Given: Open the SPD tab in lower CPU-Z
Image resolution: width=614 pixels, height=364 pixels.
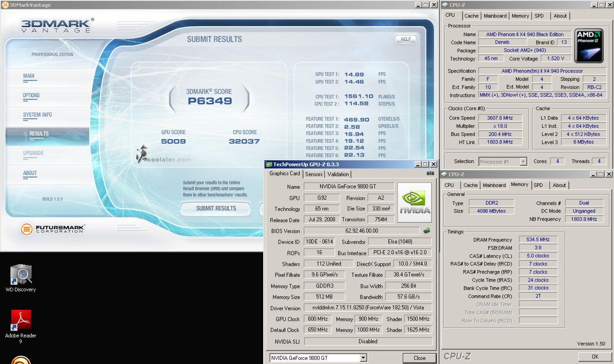Looking at the screenshot, I should [x=538, y=185].
